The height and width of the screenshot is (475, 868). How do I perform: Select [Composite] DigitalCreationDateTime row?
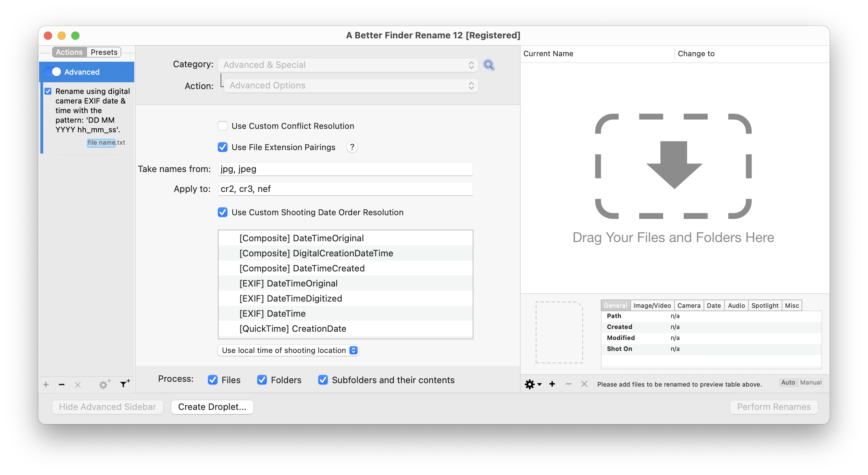coord(345,253)
